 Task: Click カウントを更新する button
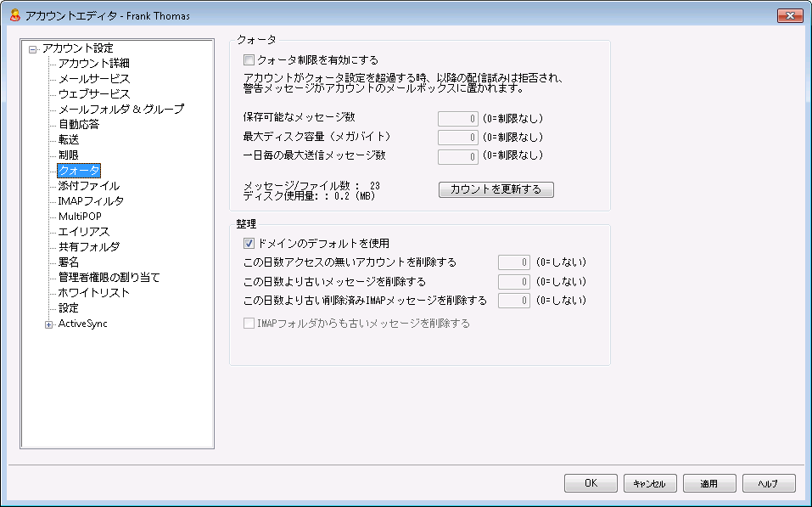point(496,189)
